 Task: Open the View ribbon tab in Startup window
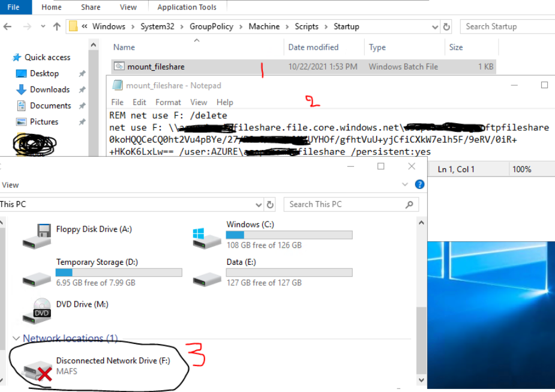[x=128, y=7]
